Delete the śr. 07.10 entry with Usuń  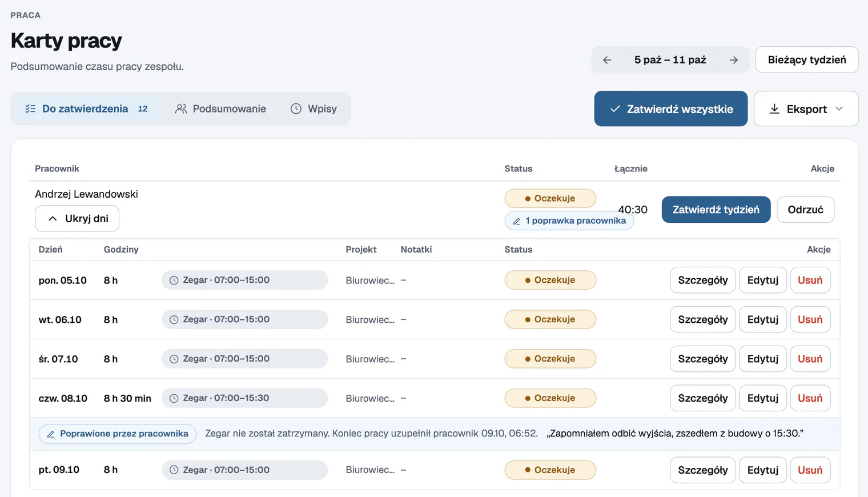[x=810, y=359]
